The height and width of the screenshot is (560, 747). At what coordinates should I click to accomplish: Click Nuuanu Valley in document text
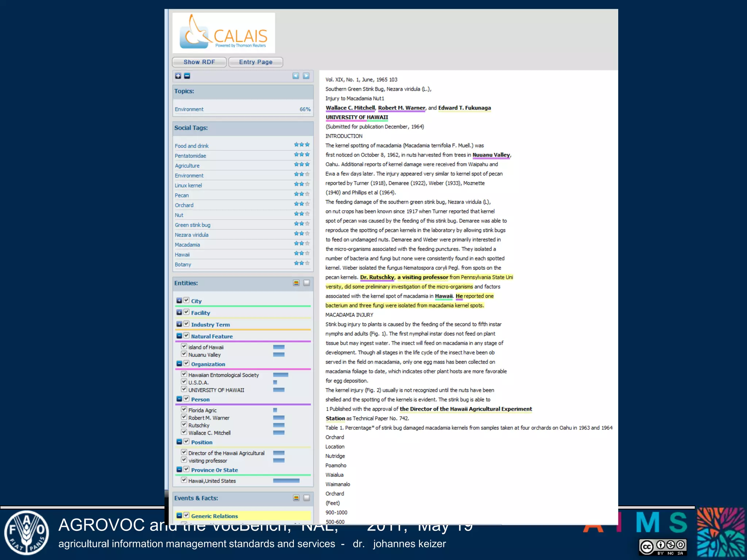click(x=491, y=155)
